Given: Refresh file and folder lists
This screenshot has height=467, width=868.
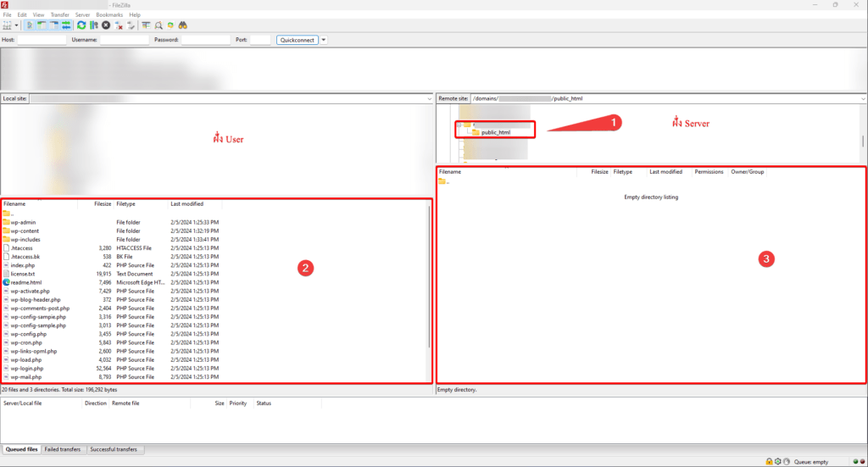Looking at the screenshot, I should pyautogui.click(x=81, y=25).
